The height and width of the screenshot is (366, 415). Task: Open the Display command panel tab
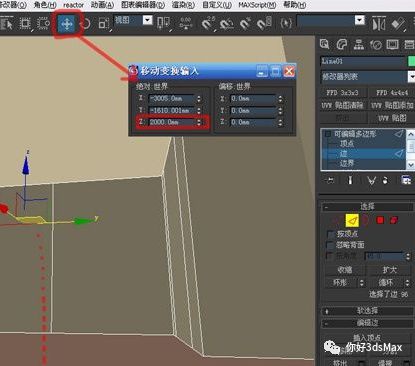point(392,44)
